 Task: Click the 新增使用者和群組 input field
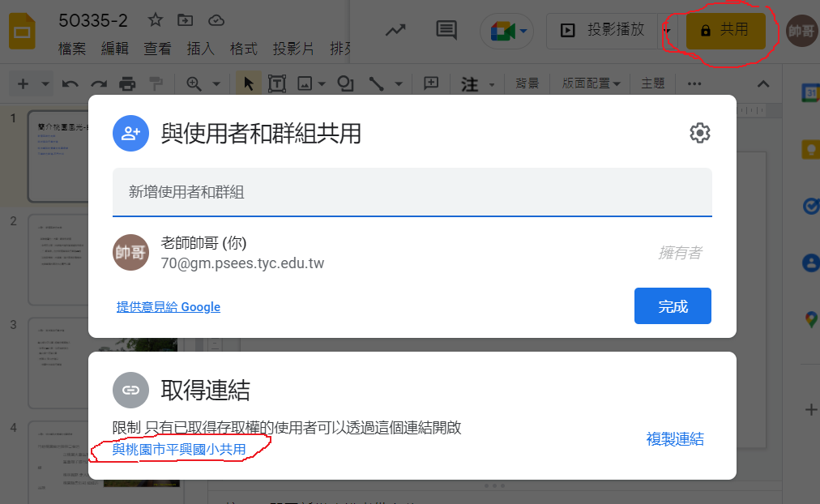click(x=412, y=192)
